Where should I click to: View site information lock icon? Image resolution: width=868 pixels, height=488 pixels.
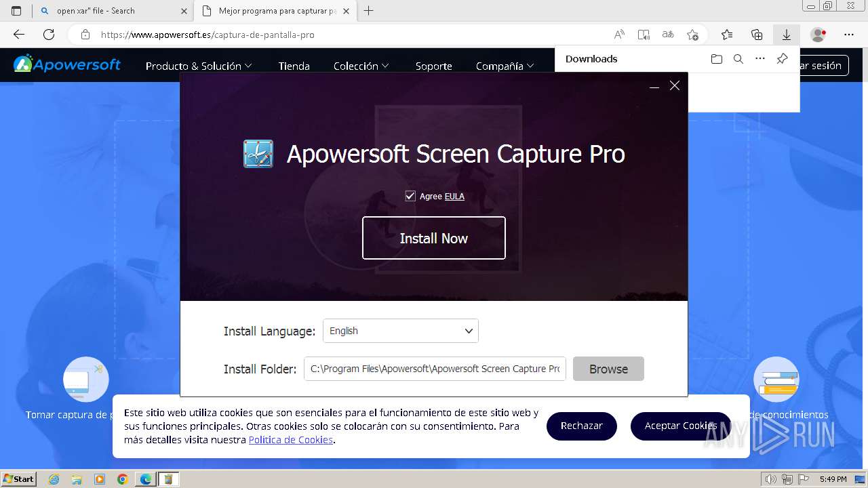[x=85, y=35]
